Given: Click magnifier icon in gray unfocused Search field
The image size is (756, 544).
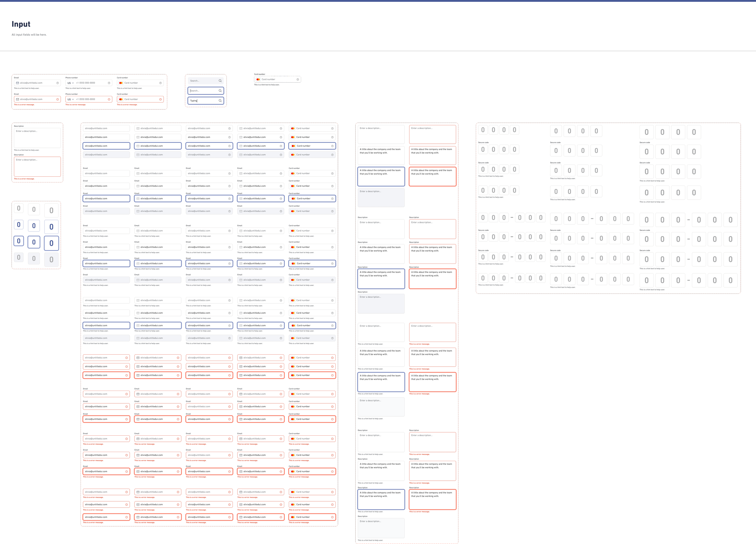Looking at the screenshot, I should pyautogui.click(x=220, y=81).
